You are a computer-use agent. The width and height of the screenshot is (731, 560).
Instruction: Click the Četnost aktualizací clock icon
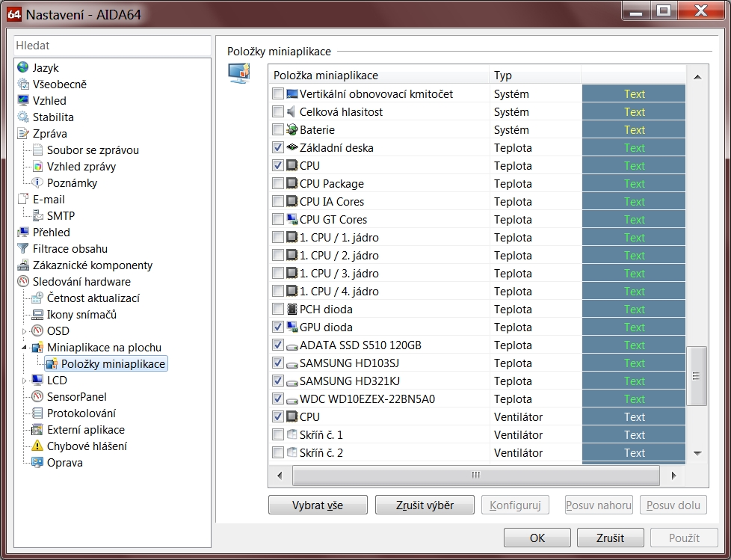(37, 298)
